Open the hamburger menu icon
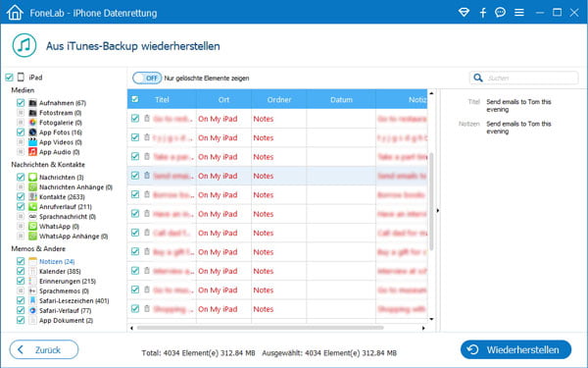The width and height of the screenshot is (588, 368). click(519, 13)
